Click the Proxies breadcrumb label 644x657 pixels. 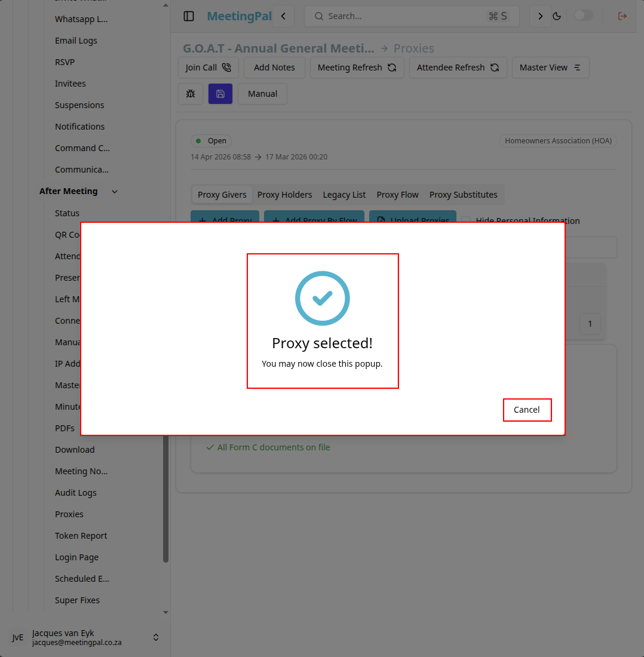[x=413, y=48]
